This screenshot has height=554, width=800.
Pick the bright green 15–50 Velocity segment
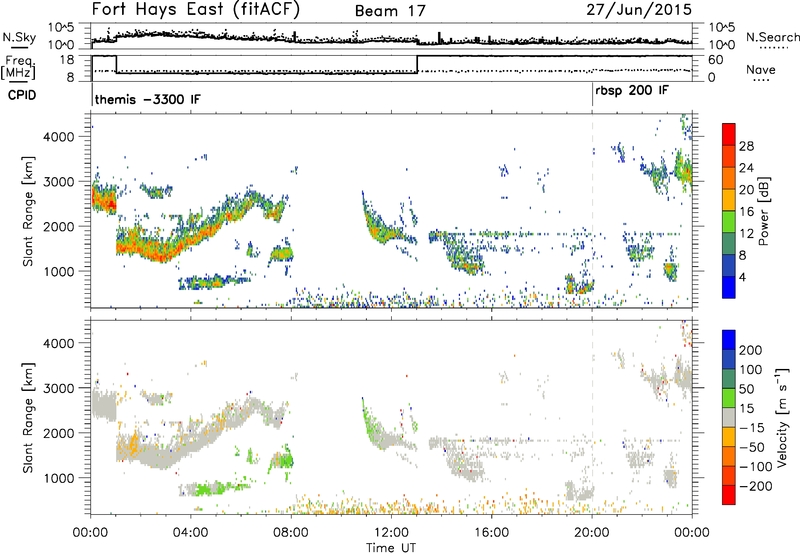click(x=729, y=398)
